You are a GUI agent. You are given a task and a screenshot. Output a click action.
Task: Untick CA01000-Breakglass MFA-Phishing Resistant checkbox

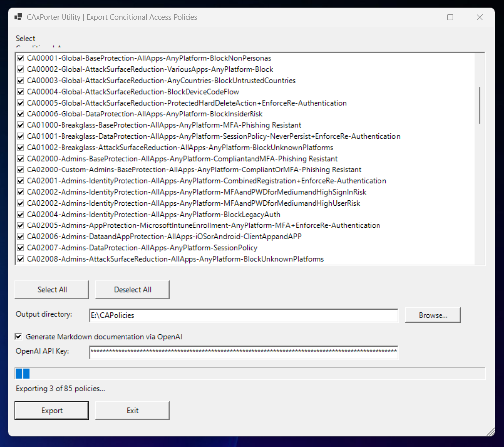tap(20, 125)
